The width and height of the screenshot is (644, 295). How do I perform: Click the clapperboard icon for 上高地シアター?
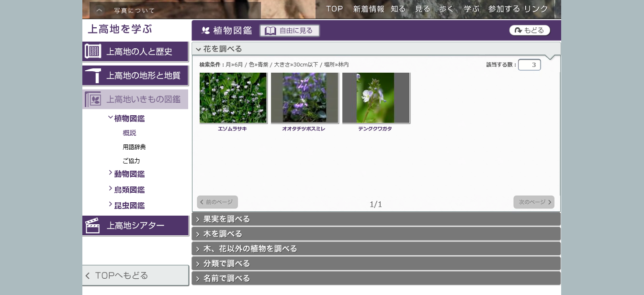(92, 226)
